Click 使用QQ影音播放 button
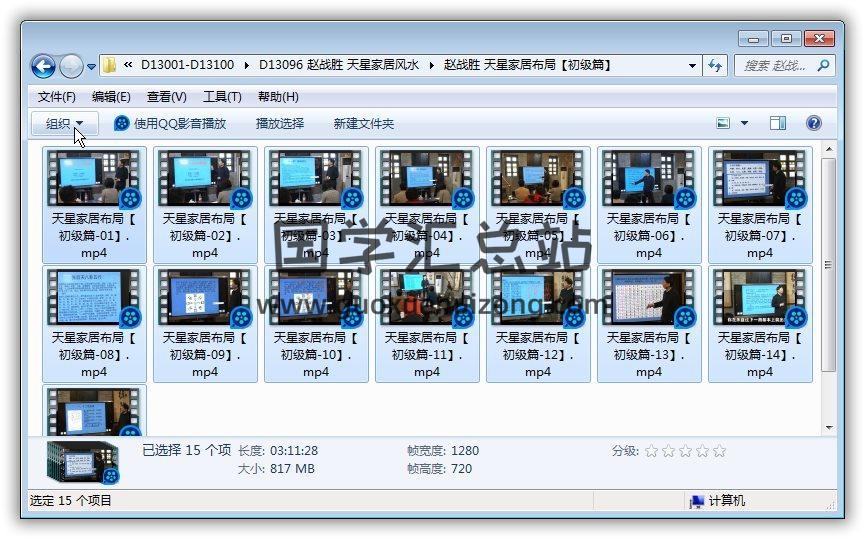Screen dimensions: 865x539 (x=170, y=124)
